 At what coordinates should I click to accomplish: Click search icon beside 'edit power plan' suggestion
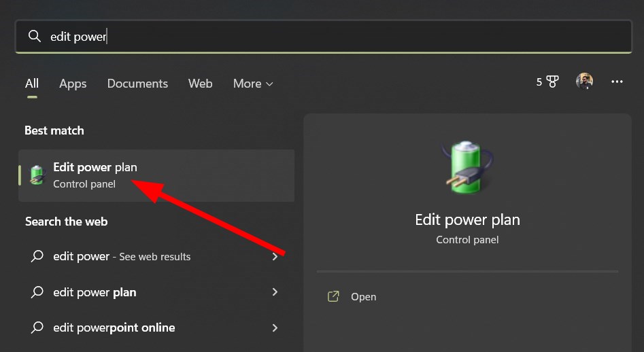tap(37, 292)
